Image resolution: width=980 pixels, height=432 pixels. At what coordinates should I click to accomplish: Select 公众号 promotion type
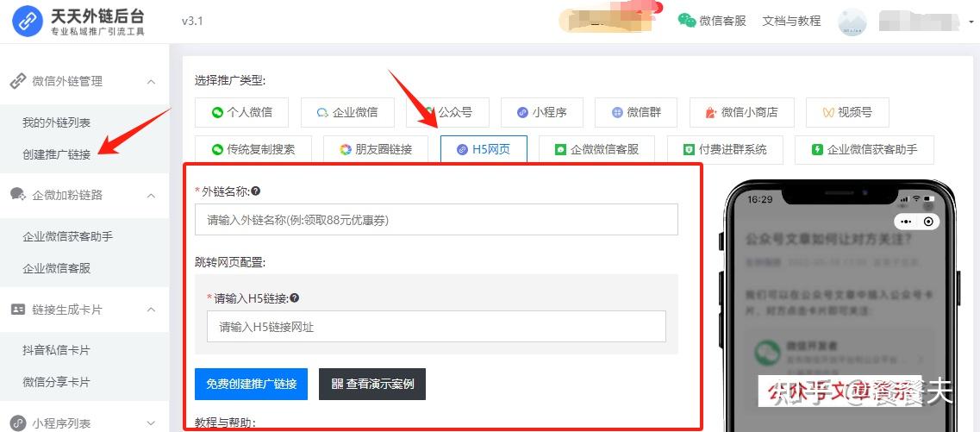click(x=447, y=113)
